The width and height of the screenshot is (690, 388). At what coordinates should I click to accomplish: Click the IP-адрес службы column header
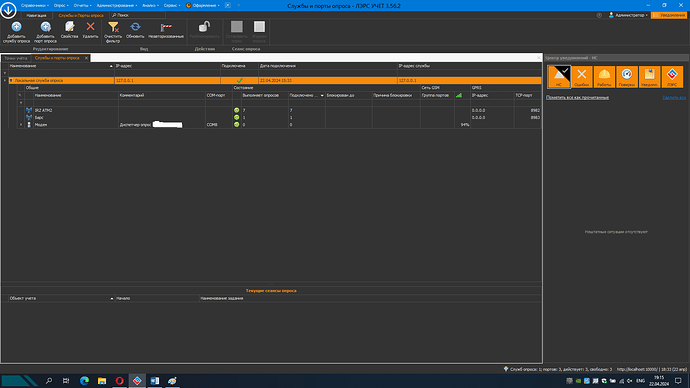(469, 66)
